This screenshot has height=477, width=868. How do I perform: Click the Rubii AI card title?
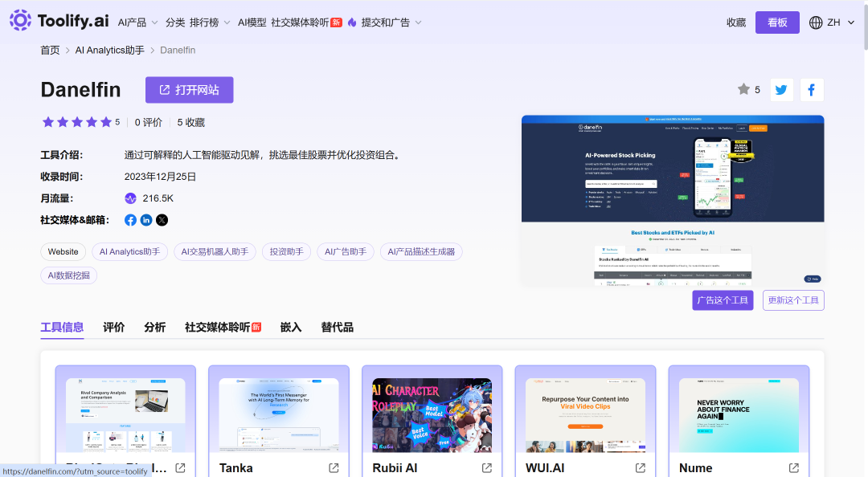tap(395, 468)
